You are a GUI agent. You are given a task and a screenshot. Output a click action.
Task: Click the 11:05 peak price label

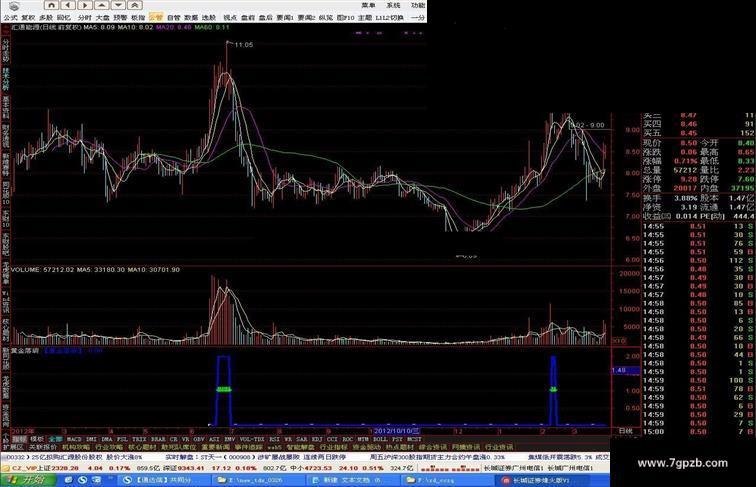243,44
